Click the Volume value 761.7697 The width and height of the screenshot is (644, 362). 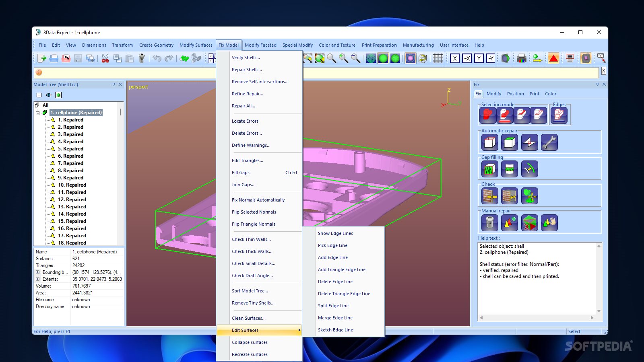pyautogui.click(x=81, y=286)
